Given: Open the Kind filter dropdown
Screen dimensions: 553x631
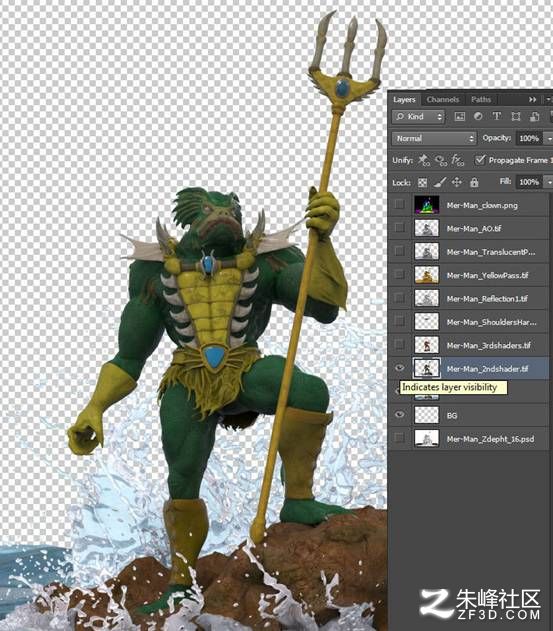Looking at the screenshot, I should (x=418, y=117).
